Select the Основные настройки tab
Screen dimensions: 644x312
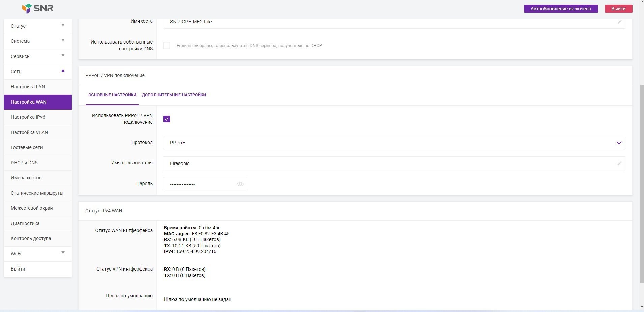(112, 95)
